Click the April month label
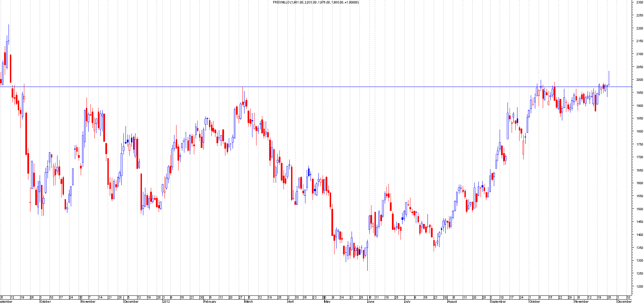This screenshot has width=644, height=303. 290,302
